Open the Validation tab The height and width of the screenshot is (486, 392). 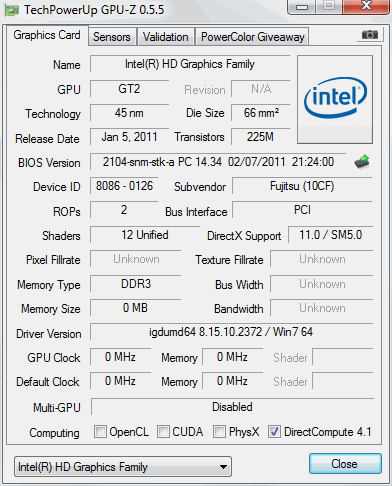[166, 37]
